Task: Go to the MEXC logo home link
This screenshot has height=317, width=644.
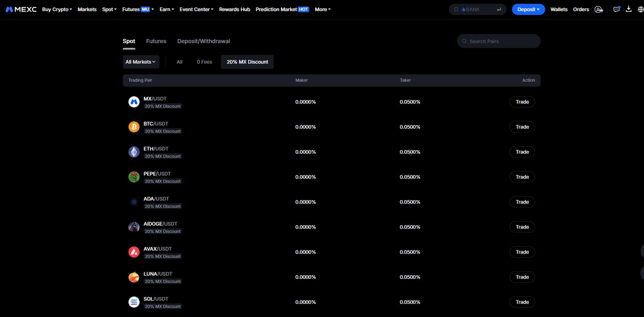Action: 21,9
